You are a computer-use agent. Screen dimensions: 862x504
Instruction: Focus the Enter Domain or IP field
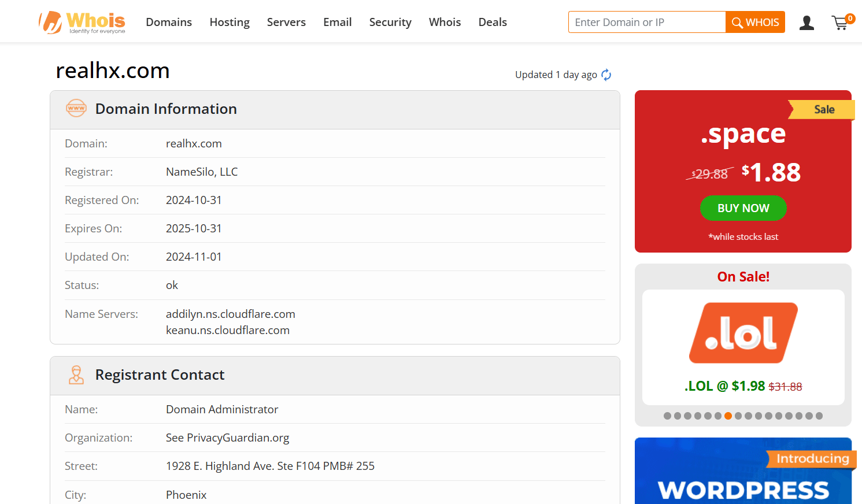pyautogui.click(x=647, y=22)
